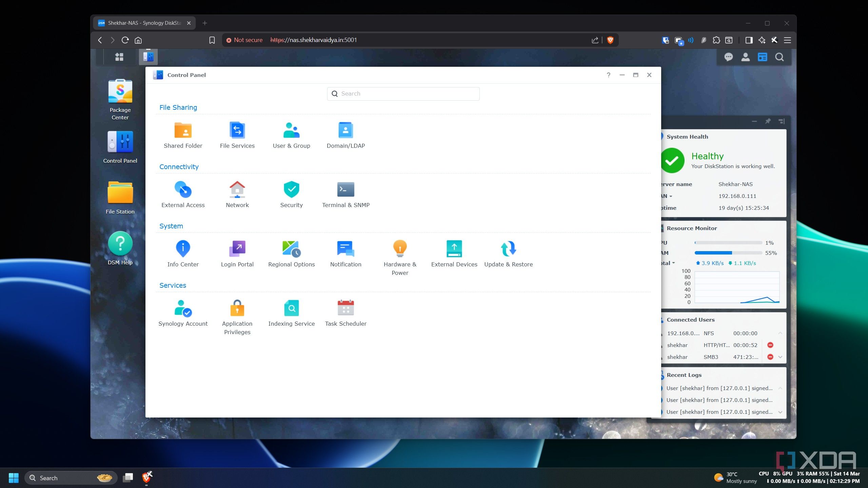The image size is (868, 488).
Task: Open Brave Shields lion icon
Action: pos(610,40)
